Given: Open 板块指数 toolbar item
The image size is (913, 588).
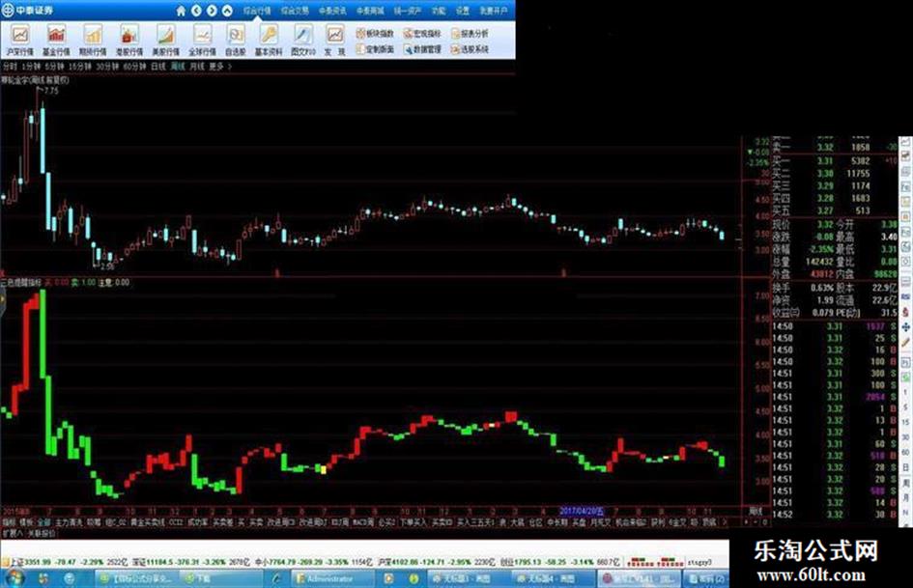Looking at the screenshot, I should point(375,34).
